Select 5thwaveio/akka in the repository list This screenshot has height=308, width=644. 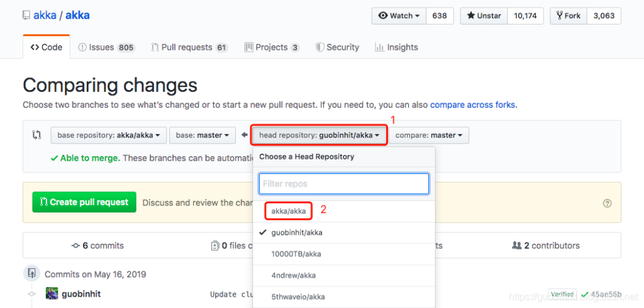tap(344, 297)
